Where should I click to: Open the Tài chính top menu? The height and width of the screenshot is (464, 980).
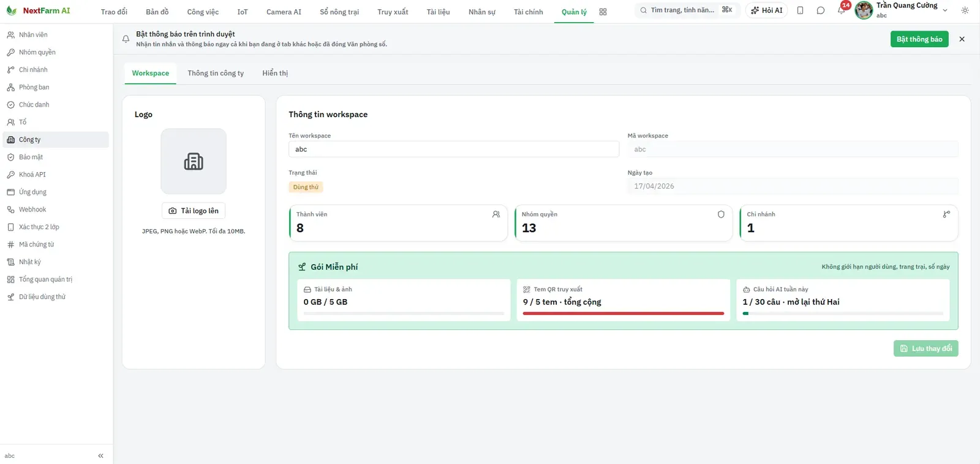[x=528, y=12]
